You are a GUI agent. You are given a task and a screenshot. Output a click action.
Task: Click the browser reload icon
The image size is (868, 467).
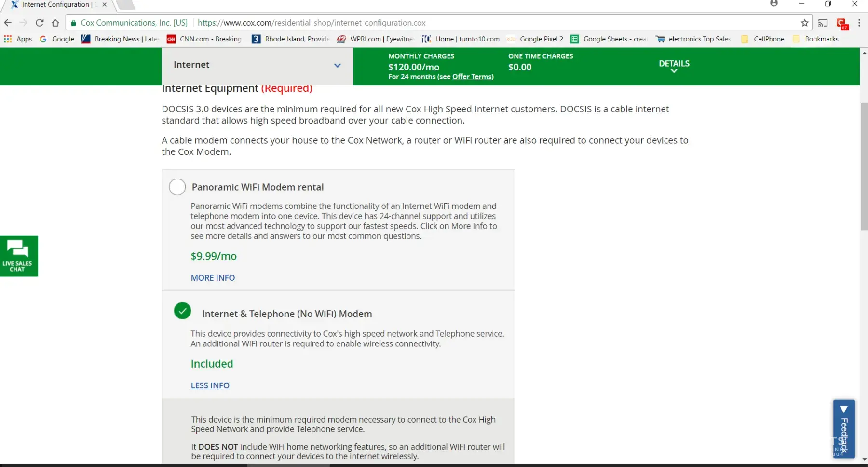tap(40, 23)
